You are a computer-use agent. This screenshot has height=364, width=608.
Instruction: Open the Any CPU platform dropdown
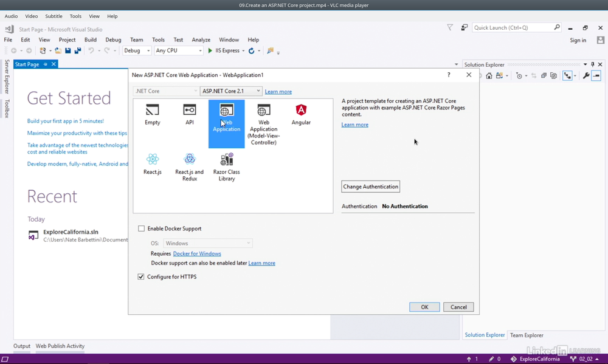pyautogui.click(x=178, y=51)
